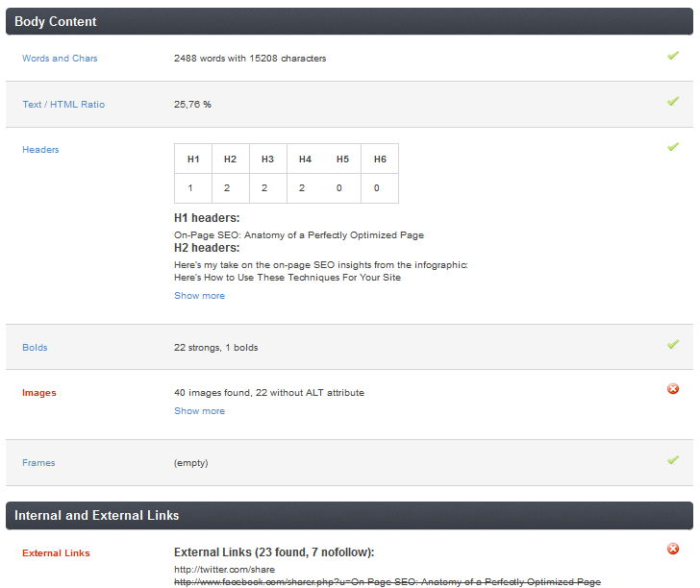This screenshot has height=588, width=700.
Task: Click green checkmark in Text / HTML Ratio row
Action: coord(673,101)
